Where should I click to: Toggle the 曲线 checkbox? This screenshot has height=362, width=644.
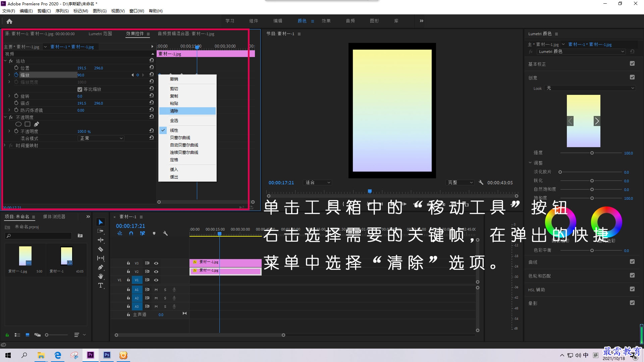632,261
